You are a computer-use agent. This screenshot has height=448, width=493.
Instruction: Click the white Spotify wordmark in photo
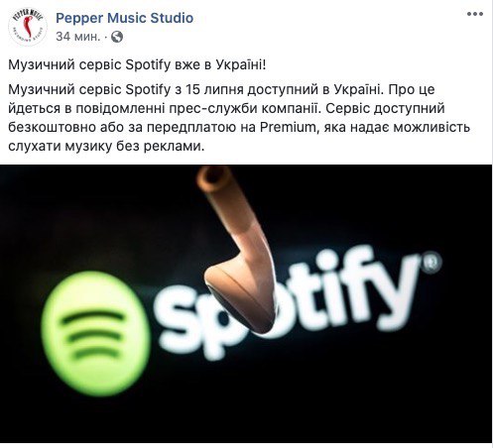[298, 300]
